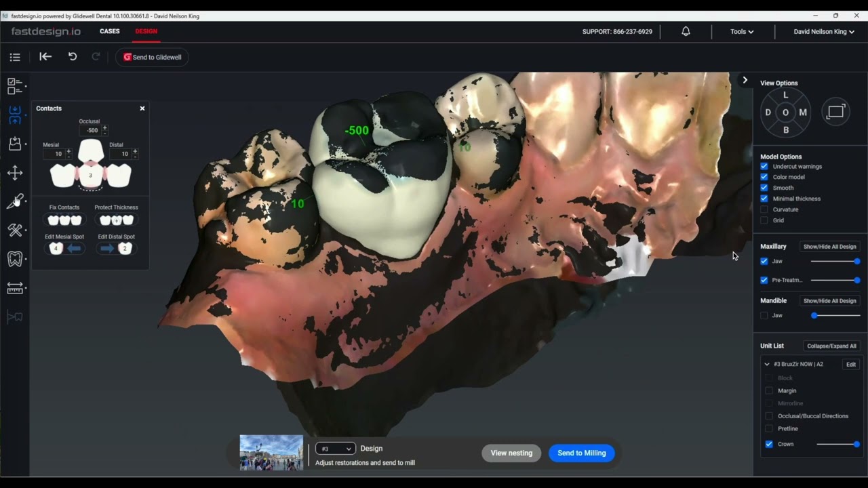Undo the last design action
868x488 pixels.
[73, 57]
